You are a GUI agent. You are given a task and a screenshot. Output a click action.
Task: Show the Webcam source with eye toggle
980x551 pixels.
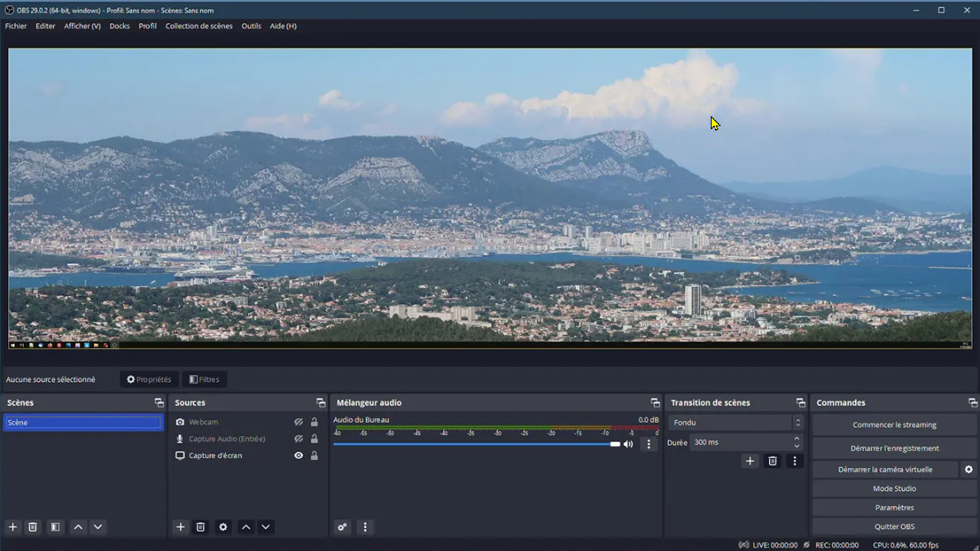pos(299,422)
